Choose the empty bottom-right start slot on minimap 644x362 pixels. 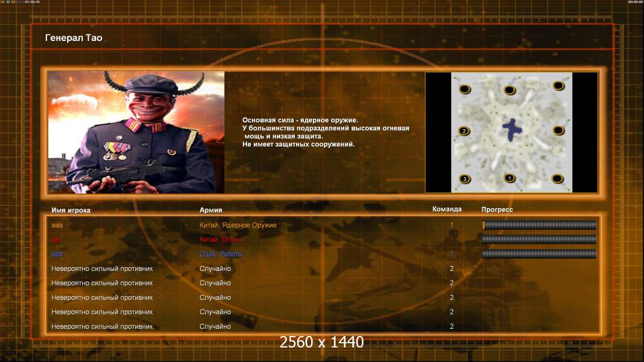point(558,179)
